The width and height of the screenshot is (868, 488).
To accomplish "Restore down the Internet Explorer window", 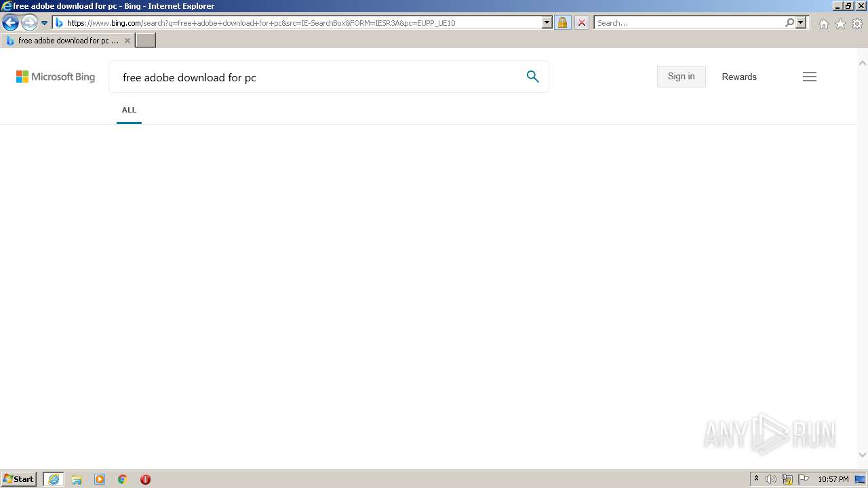I will [x=848, y=5].
